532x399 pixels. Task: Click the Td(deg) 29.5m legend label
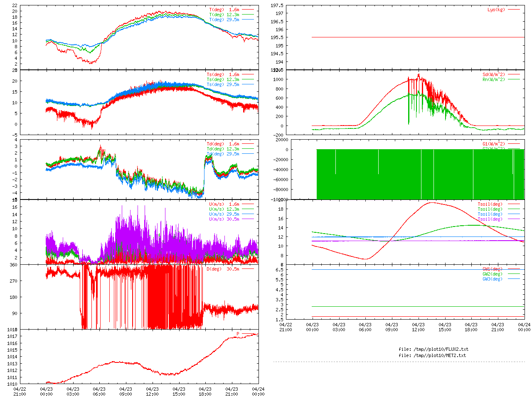223,154
